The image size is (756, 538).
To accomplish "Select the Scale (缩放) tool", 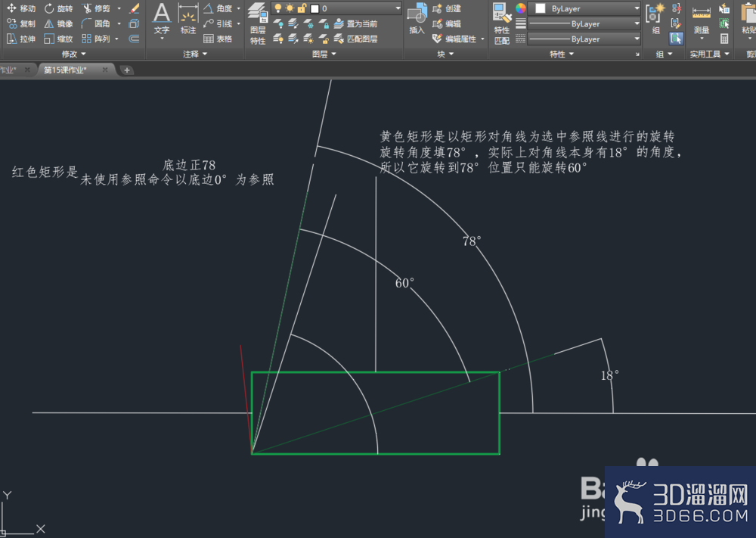I will 58,39.
